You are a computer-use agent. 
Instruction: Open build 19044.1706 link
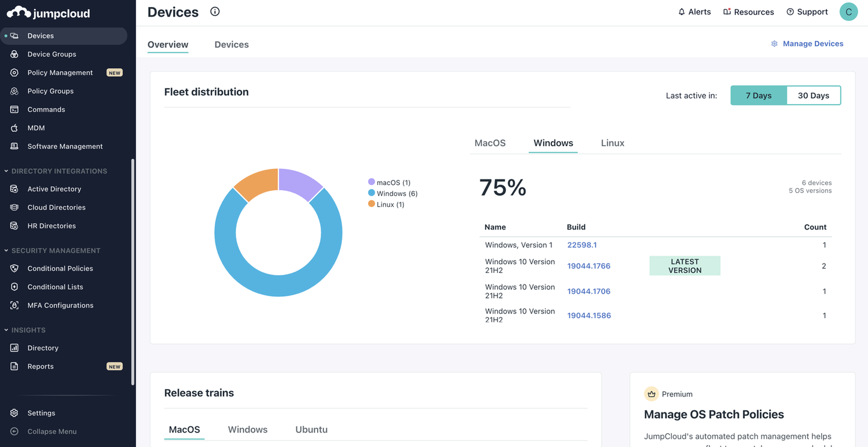pos(589,291)
